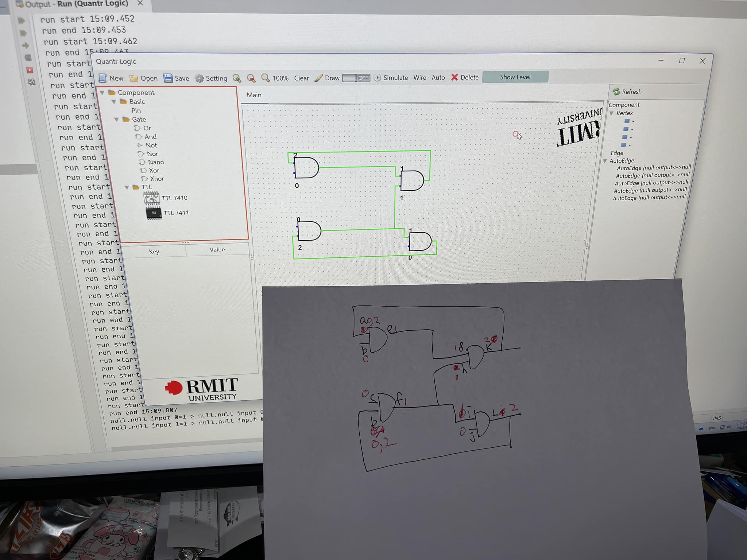Click the red X Delete icon

454,77
